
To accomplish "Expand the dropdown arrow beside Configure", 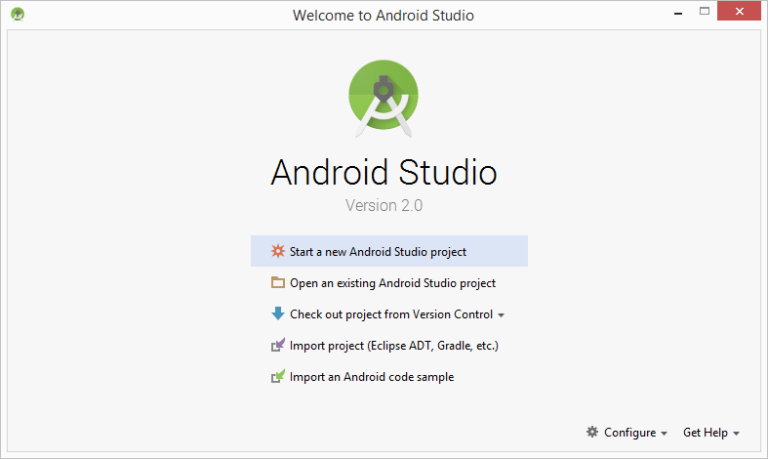I will pyautogui.click(x=664, y=433).
